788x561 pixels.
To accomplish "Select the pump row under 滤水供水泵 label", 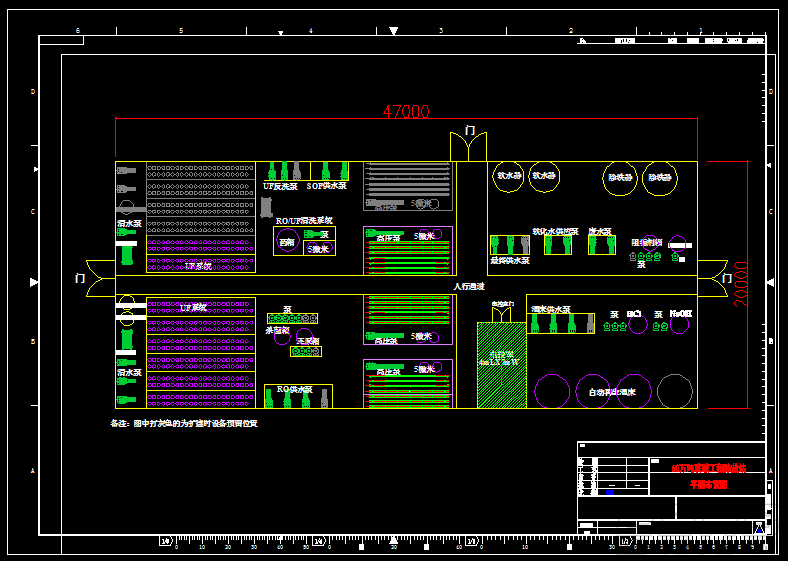I will (561, 323).
